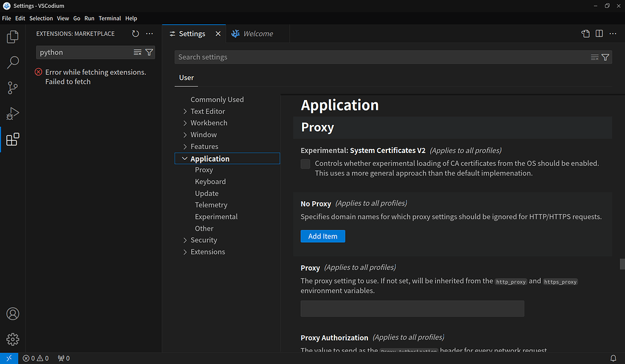This screenshot has height=364, width=625.
Task: Enable the System Certificates V2 checkbox
Action: coord(305,163)
